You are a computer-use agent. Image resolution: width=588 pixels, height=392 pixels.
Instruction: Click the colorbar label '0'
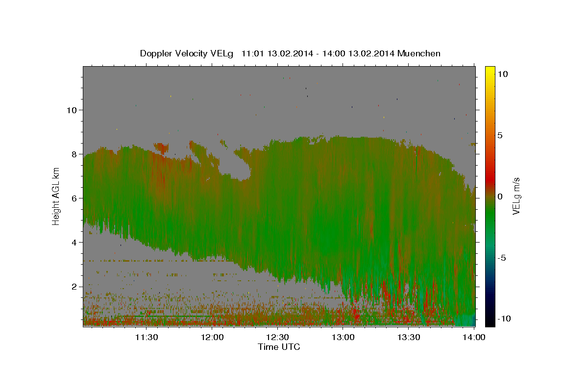click(x=500, y=196)
